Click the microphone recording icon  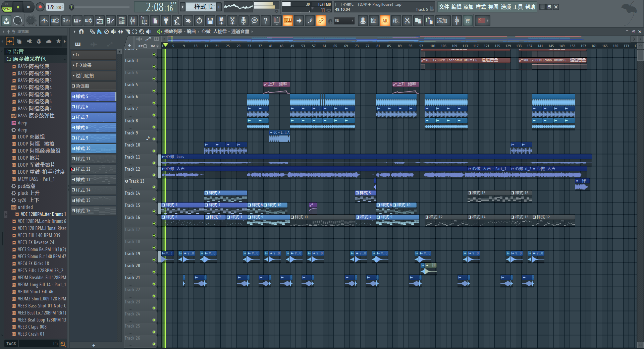click(x=243, y=21)
